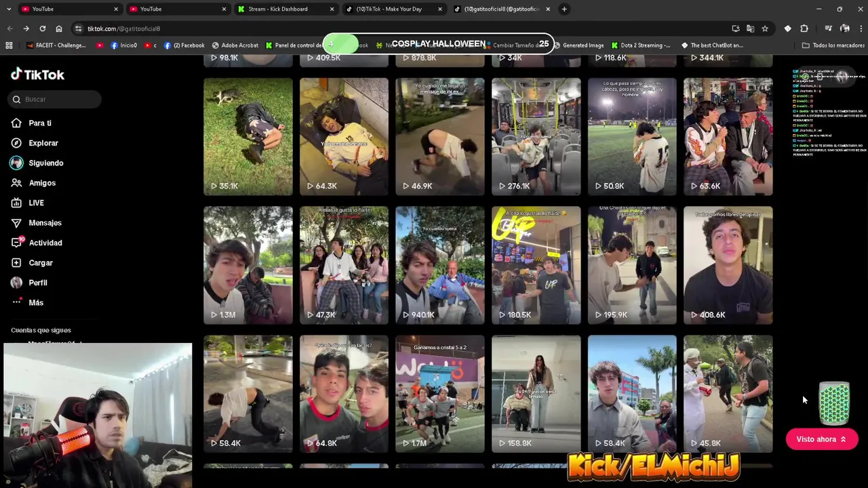The width and height of the screenshot is (868, 488).
Task: Click the TikTok logo
Action: [38, 75]
